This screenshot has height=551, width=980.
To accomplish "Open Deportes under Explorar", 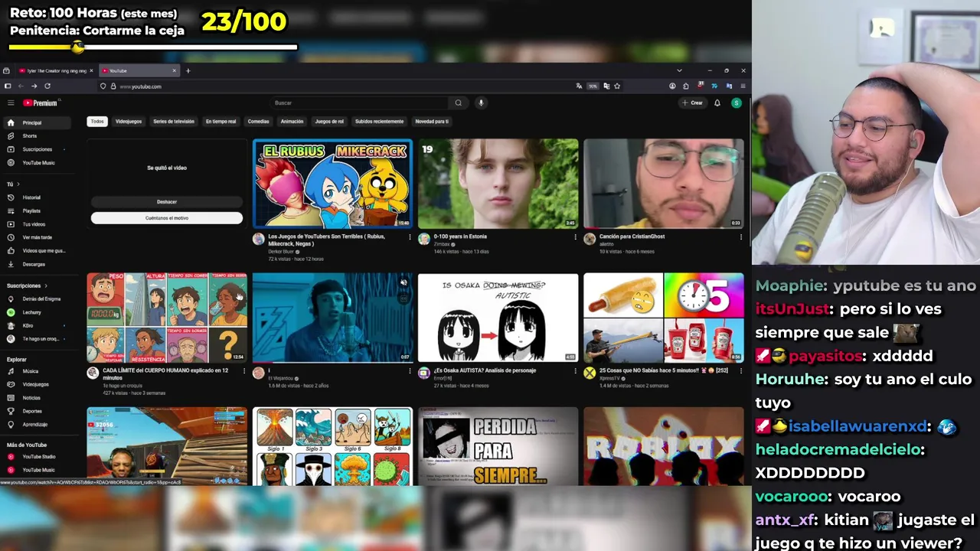I will pos(38,411).
